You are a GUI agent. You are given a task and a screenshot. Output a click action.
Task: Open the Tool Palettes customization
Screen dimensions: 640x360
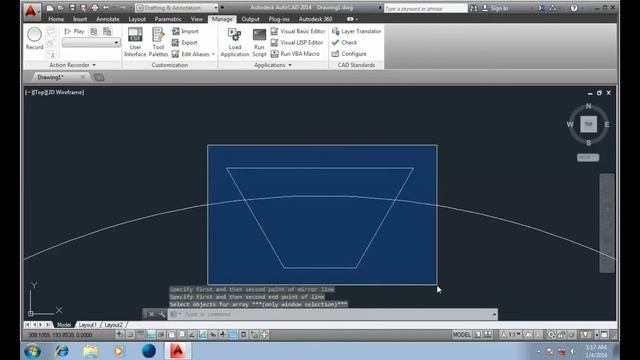pos(158,42)
